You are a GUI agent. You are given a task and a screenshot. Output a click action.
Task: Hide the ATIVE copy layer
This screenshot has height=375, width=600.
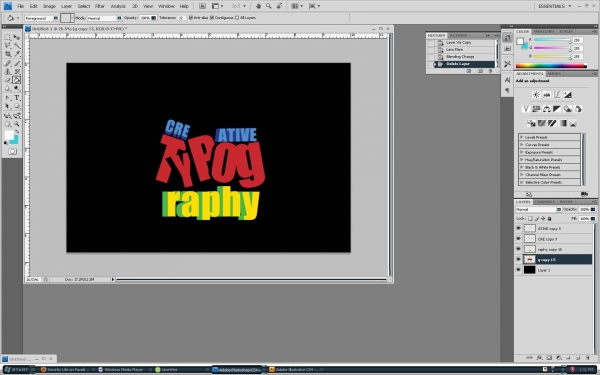pos(518,228)
